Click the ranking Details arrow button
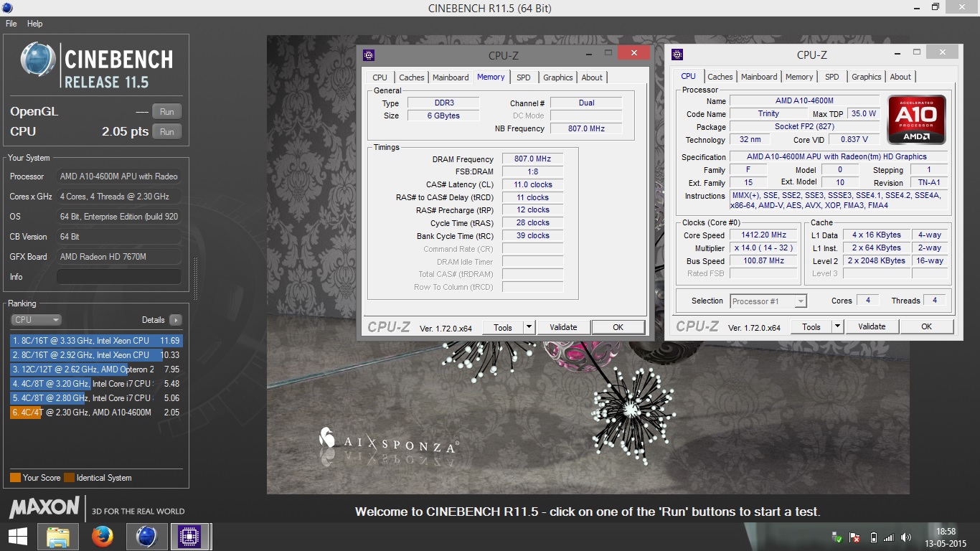 [x=176, y=320]
